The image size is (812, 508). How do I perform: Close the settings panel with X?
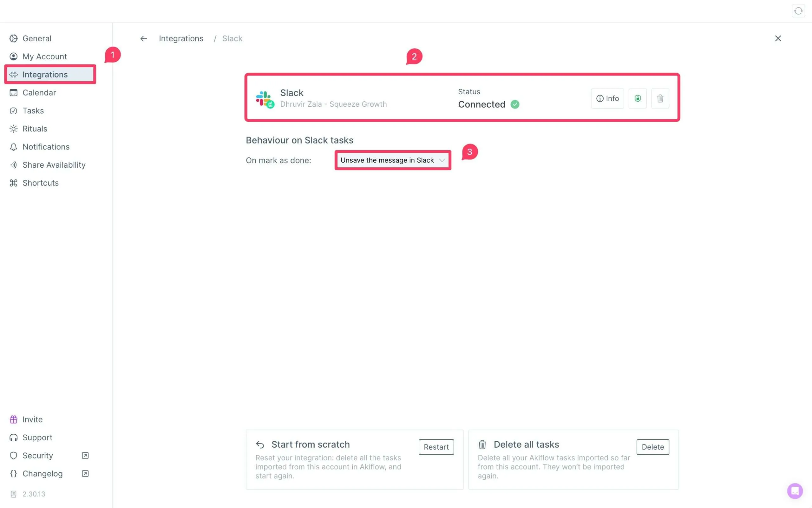tap(778, 38)
